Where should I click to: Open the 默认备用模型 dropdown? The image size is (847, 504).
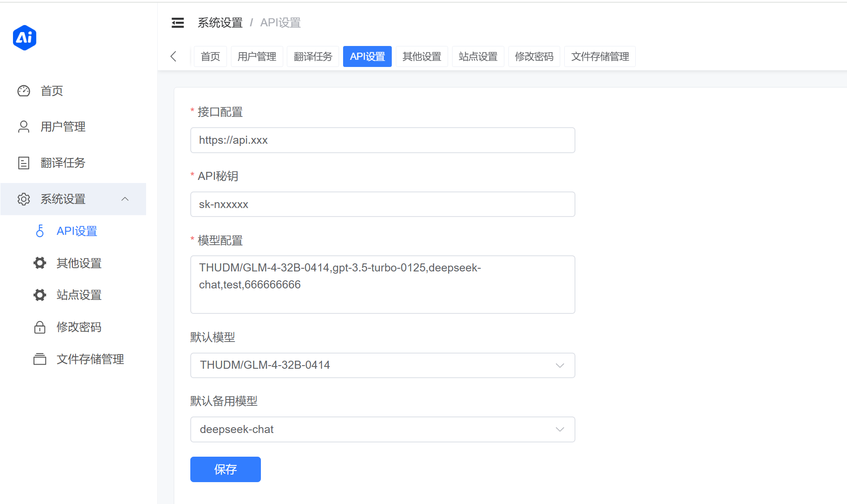(382, 429)
